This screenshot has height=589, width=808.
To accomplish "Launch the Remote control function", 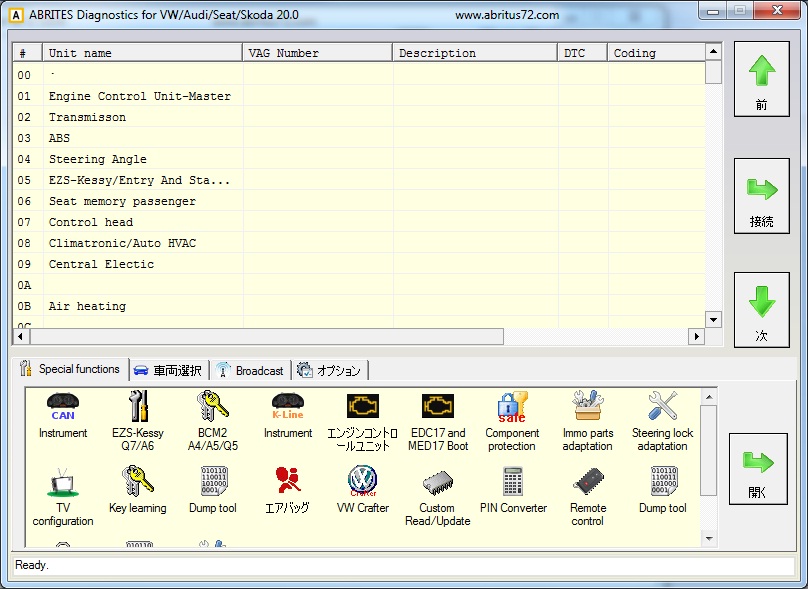I will click(588, 497).
